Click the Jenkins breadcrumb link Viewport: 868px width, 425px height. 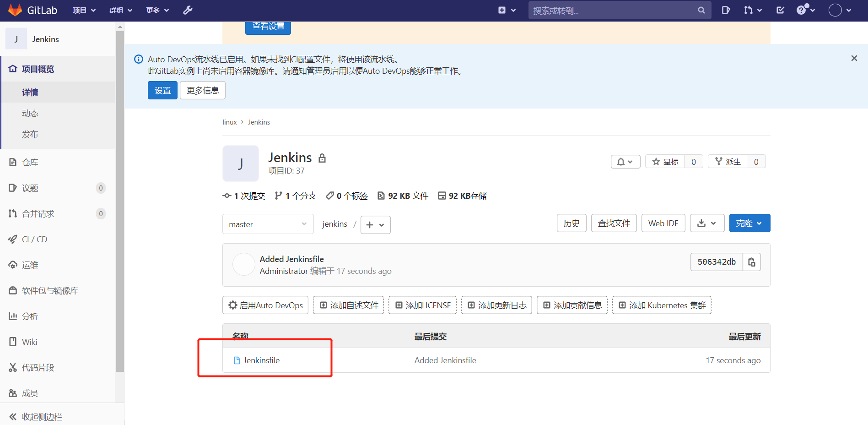click(x=259, y=122)
